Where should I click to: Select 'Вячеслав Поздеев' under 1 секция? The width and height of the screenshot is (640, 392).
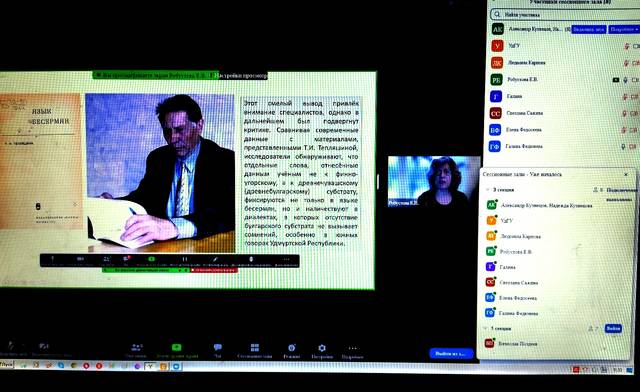tap(518, 344)
